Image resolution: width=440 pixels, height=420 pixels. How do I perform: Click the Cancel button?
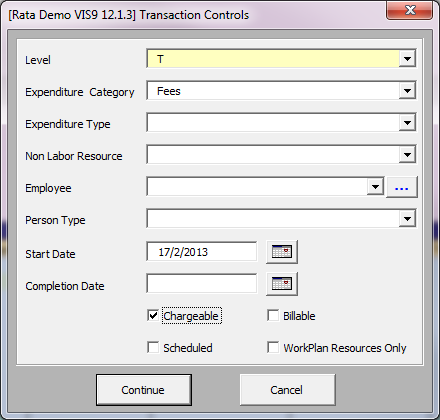coord(287,390)
